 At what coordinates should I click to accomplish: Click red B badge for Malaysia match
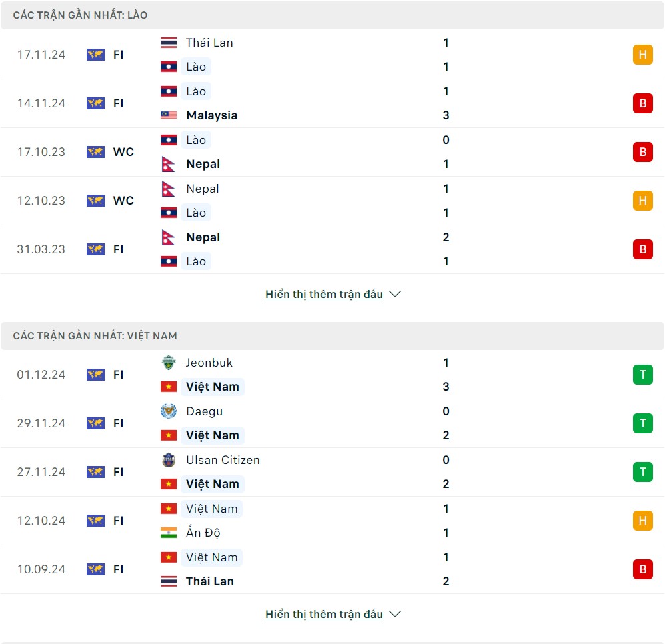click(x=642, y=103)
